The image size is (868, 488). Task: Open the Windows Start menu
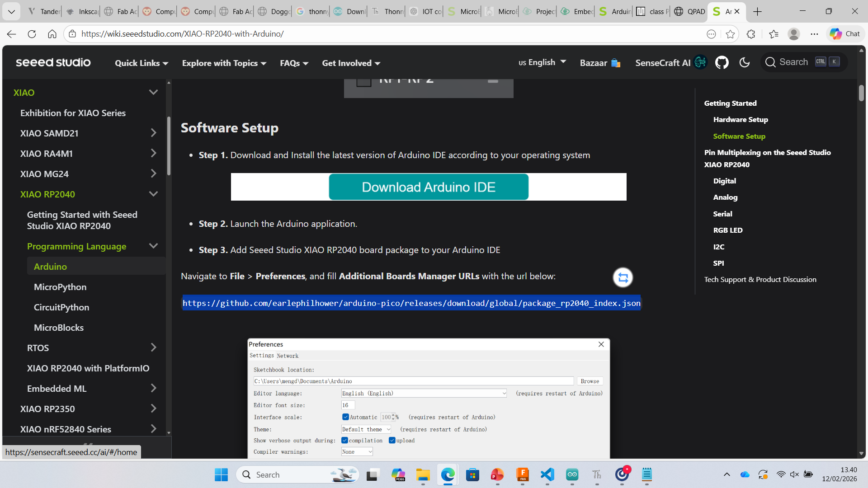[221, 474]
